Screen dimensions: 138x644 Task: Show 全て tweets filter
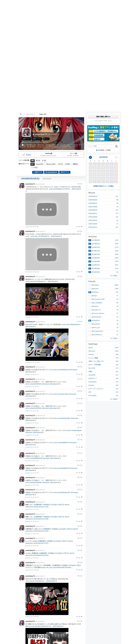tap(33, 164)
